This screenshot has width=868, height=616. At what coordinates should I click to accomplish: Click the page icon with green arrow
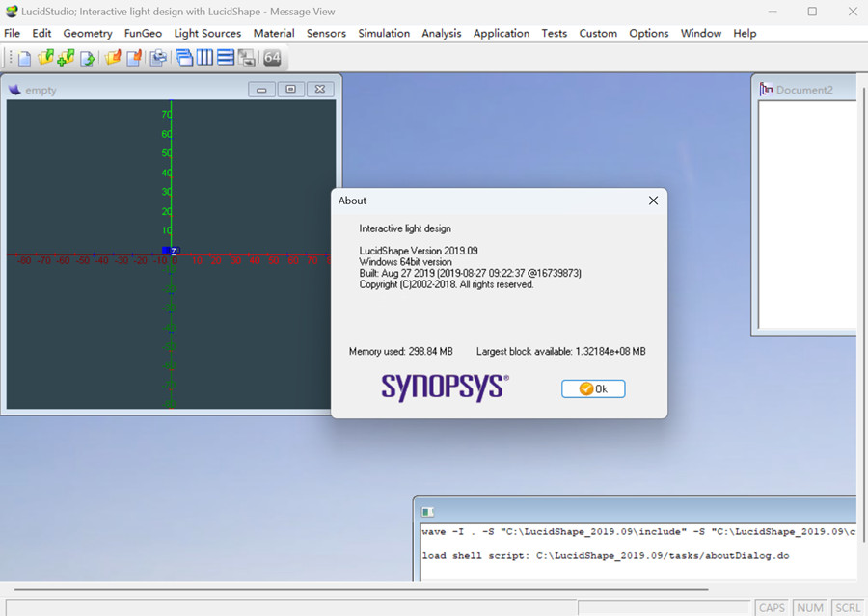pos(87,58)
